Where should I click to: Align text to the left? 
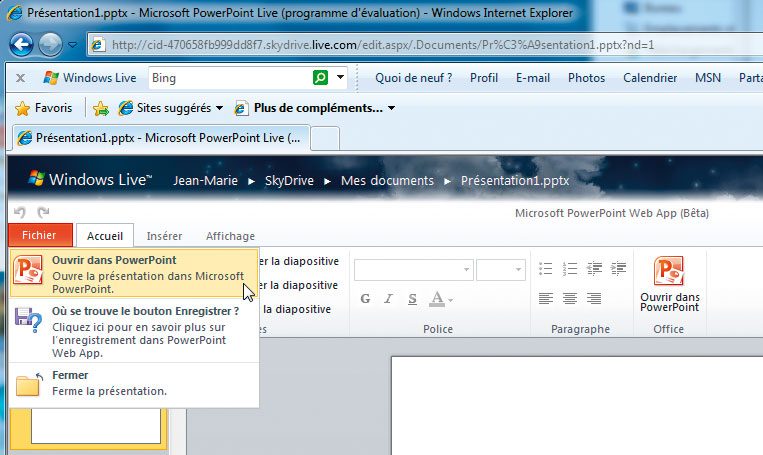click(x=546, y=298)
